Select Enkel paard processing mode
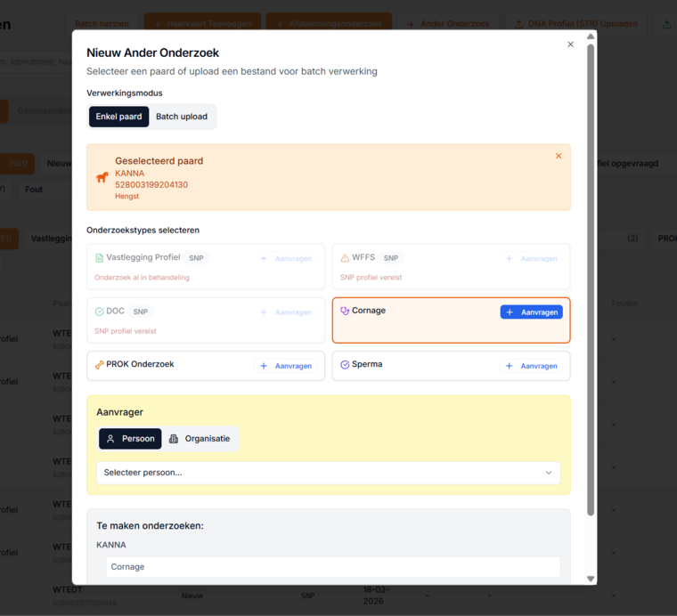 [x=118, y=117]
